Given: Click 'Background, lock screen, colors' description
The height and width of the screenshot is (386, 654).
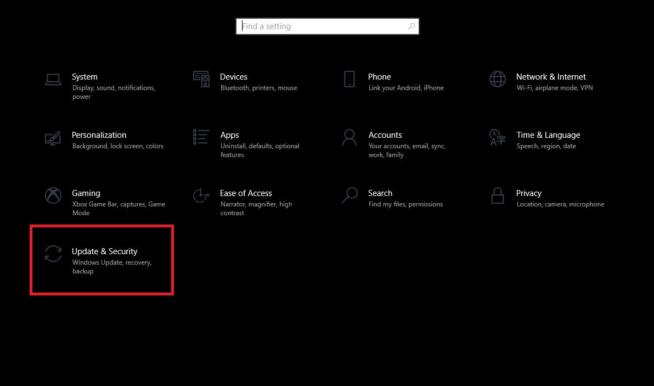Looking at the screenshot, I should (118, 146).
